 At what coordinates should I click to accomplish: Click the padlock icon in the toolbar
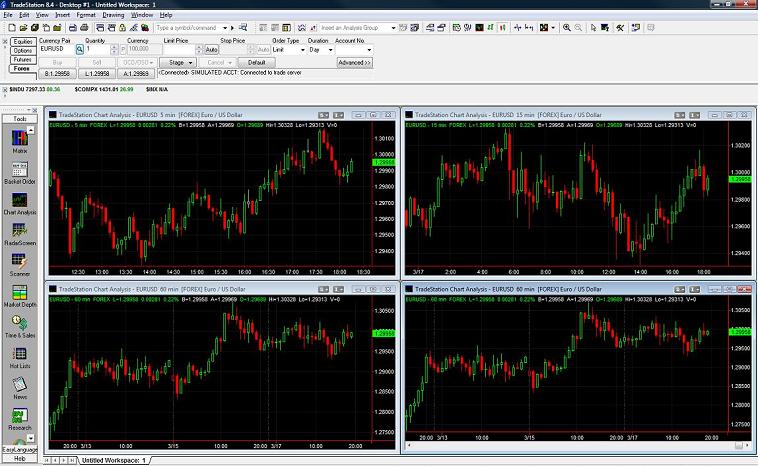(x=122, y=28)
